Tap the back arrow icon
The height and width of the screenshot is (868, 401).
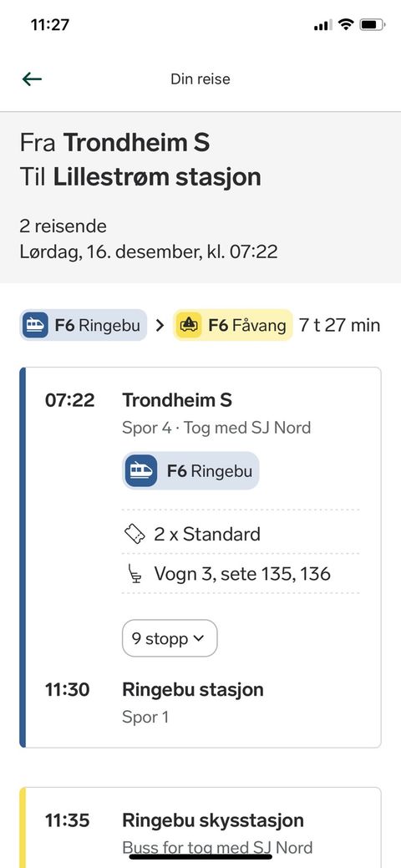32,79
